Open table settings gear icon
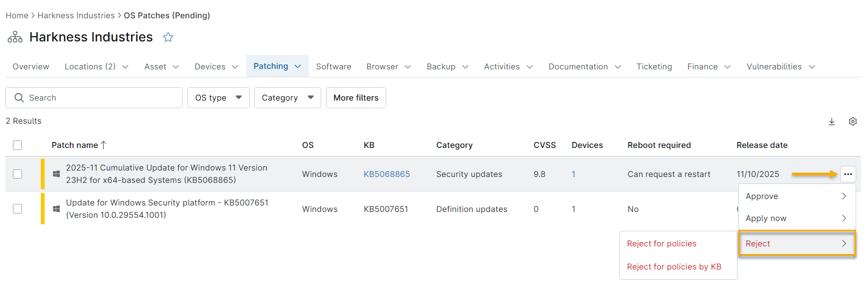The width and height of the screenshot is (868, 298). 852,122
